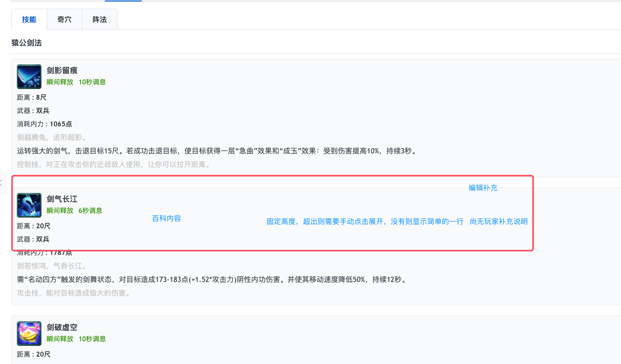Open the 阵法 tab
Viewport: 621px width, 364px height.
pyautogui.click(x=99, y=19)
